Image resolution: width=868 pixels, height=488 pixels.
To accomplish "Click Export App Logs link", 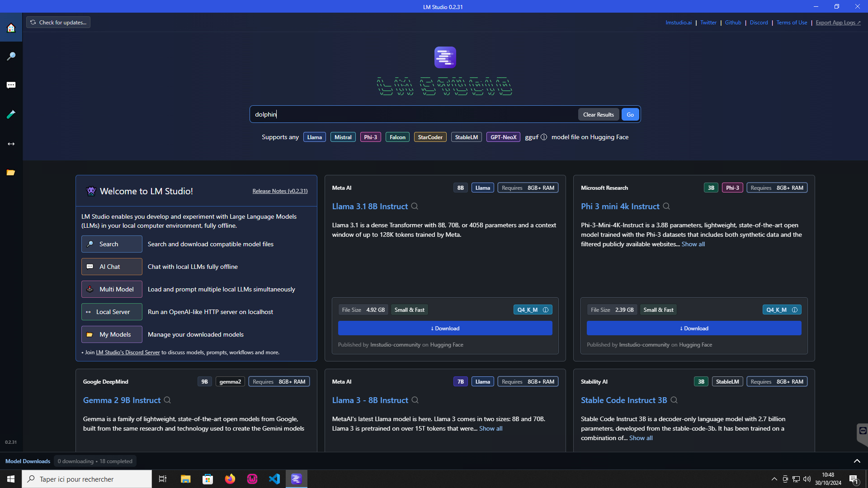I will click(838, 23).
